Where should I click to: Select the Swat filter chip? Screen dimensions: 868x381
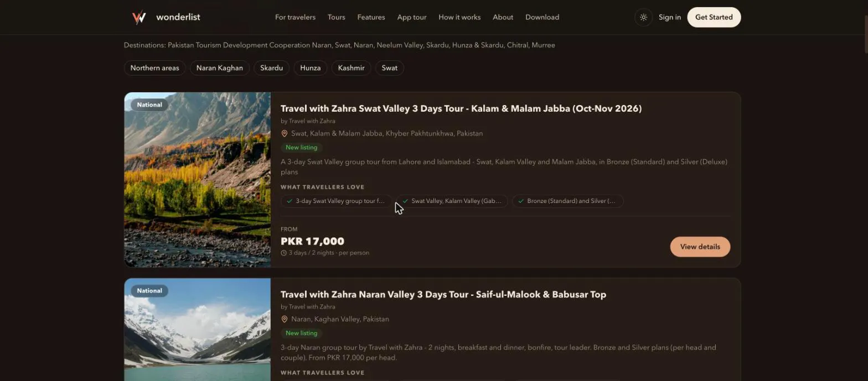(x=390, y=68)
